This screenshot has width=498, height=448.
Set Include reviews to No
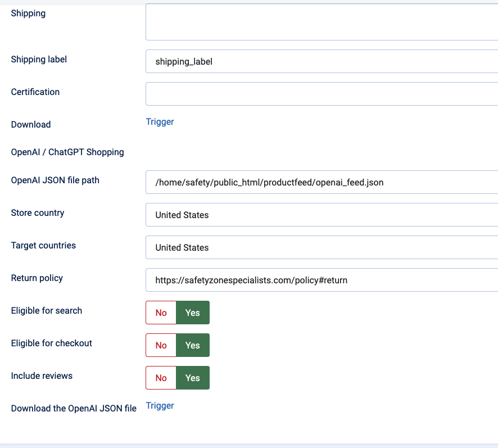pos(161,378)
